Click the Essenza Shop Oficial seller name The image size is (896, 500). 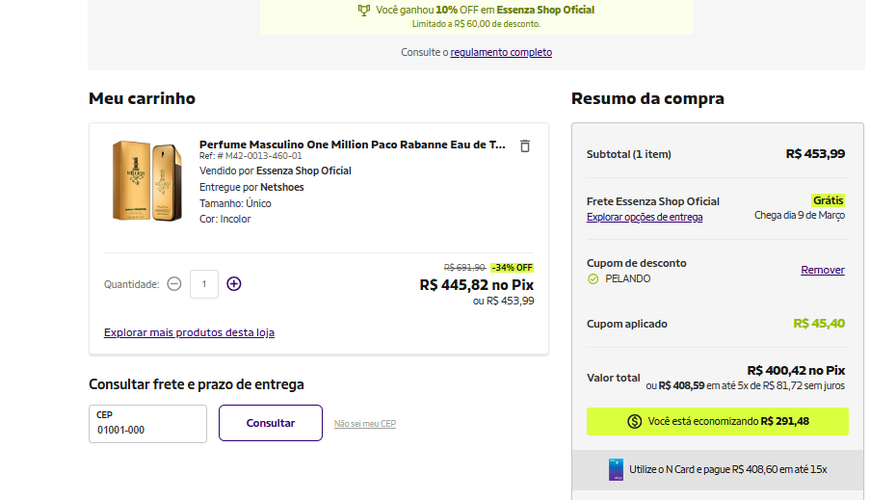303,171
